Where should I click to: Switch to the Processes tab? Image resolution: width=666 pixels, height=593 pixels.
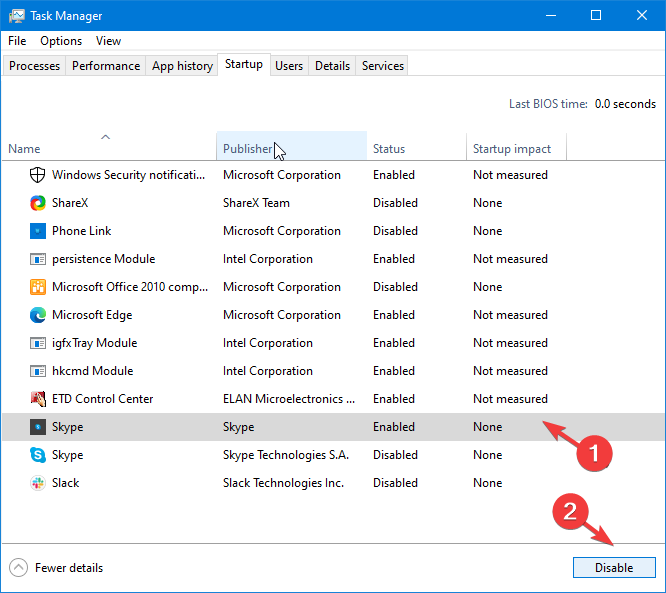coord(34,66)
